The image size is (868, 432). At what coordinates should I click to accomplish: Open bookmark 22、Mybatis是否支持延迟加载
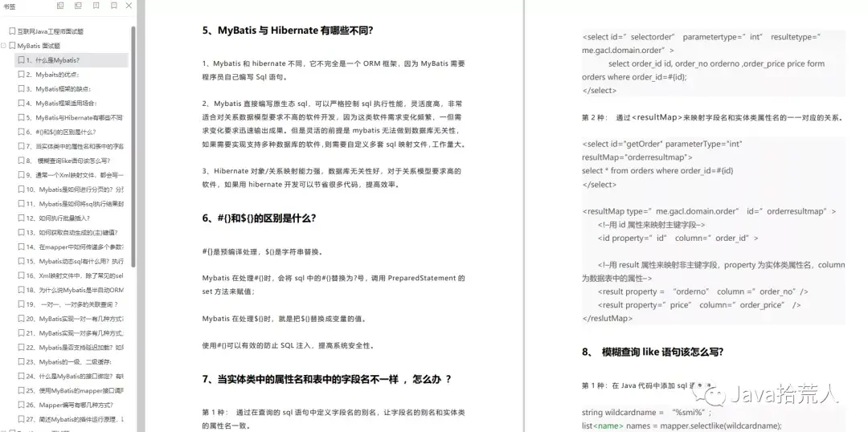pos(75,348)
